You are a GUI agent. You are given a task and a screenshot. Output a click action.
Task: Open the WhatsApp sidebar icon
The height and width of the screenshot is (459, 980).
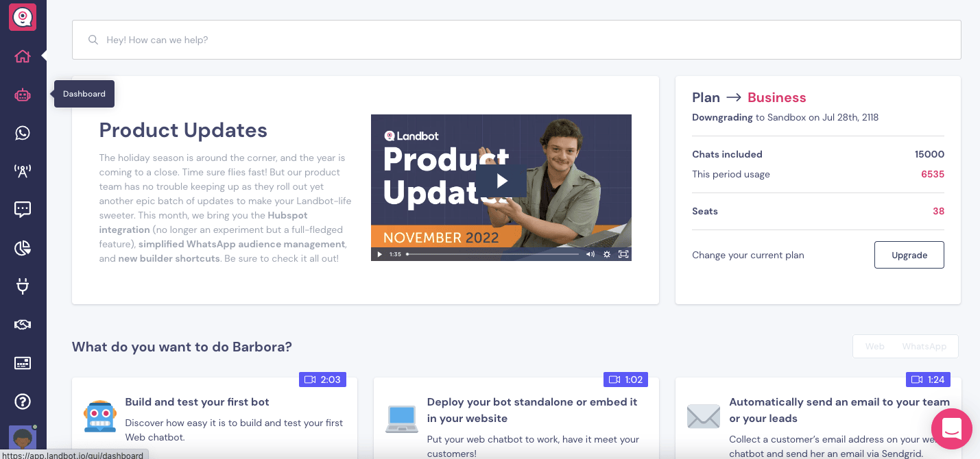(23, 133)
